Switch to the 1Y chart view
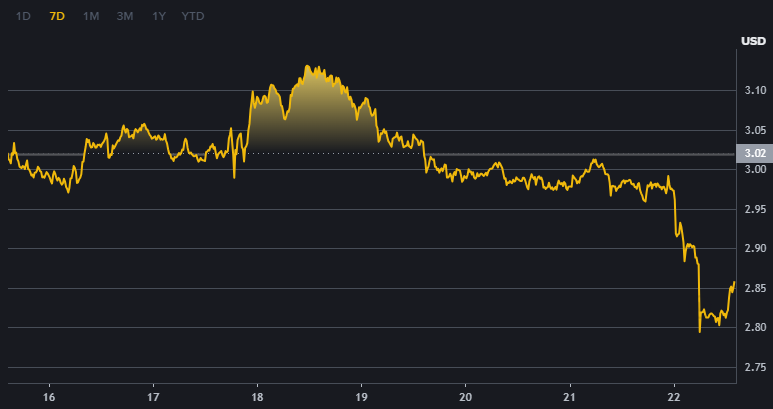 click(159, 17)
